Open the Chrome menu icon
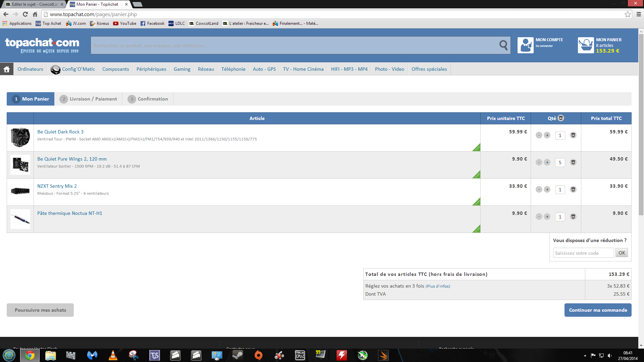Viewport: 644px width, 362px height. 639,14
